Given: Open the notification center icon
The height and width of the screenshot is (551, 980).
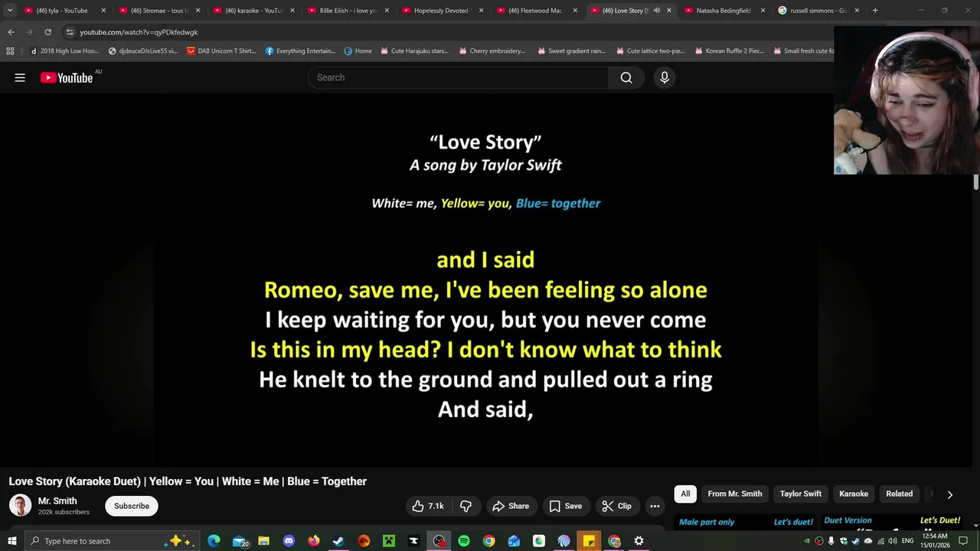Looking at the screenshot, I should point(963,541).
